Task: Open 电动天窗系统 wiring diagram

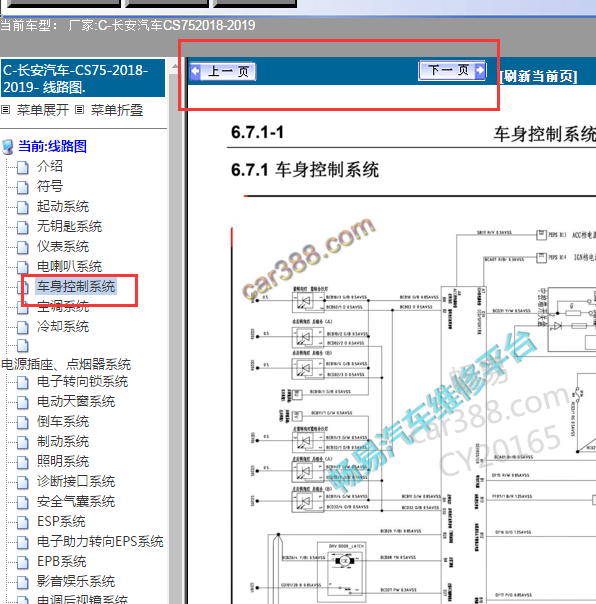Action: point(76,401)
